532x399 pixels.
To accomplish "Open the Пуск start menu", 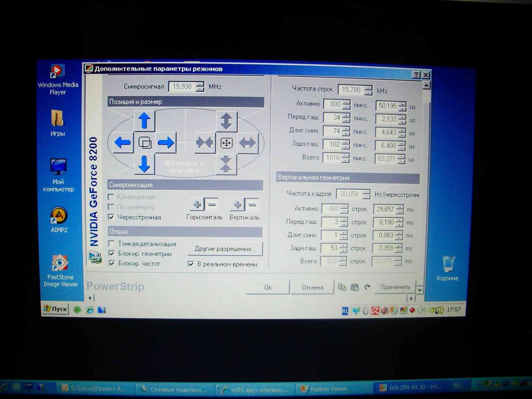I will pyautogui.click(x=55, y=309).
